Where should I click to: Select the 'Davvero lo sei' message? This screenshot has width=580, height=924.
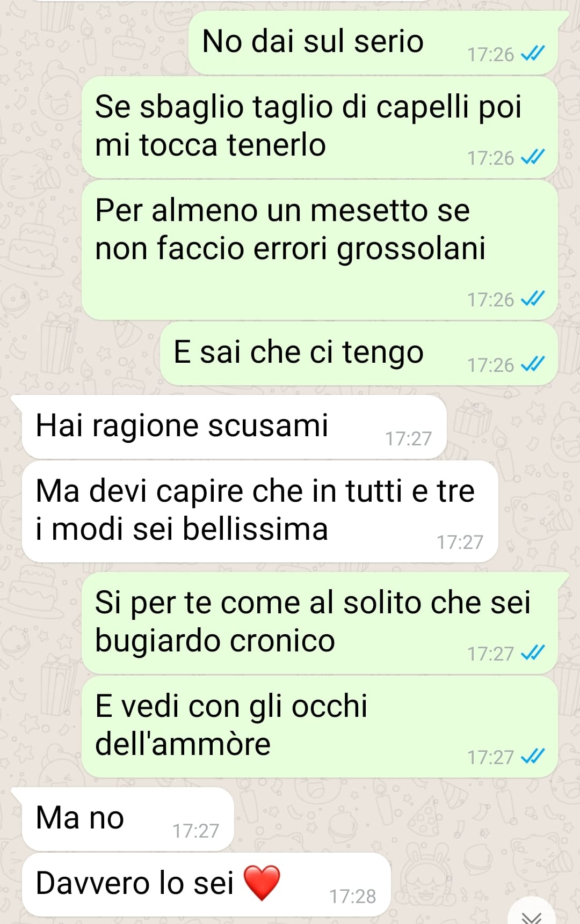pos(206,885)
